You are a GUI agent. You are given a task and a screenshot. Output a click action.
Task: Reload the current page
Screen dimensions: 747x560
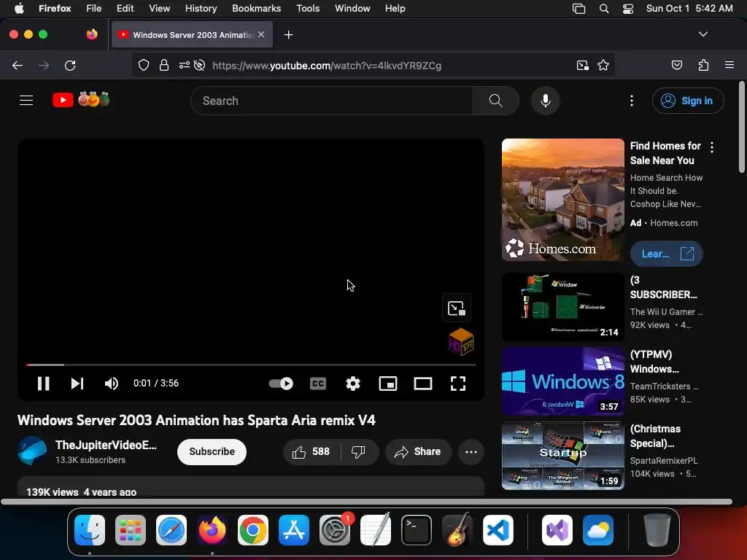[70, 65]
